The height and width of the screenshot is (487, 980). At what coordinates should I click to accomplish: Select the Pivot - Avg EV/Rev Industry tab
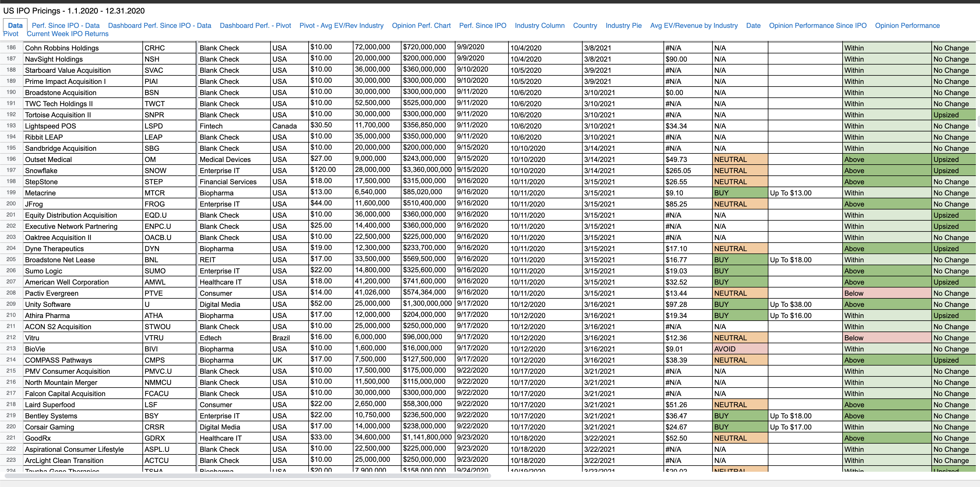(x=341, y=26)
